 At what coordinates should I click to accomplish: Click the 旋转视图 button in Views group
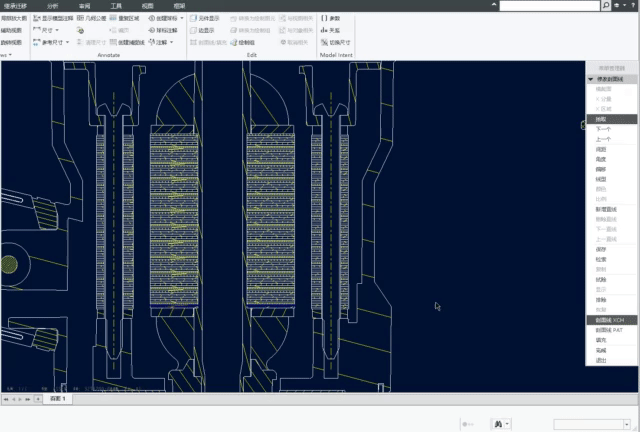coord(11,42)
